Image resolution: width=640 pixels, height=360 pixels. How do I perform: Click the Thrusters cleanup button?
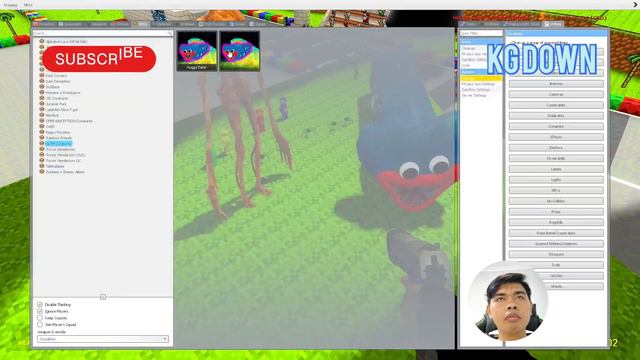[x=556, y=254]
